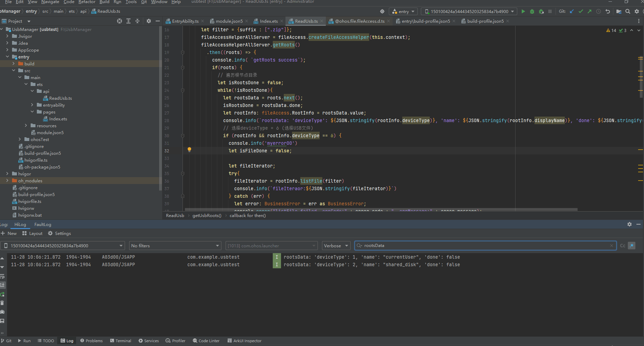Open Log panel settings gear at right

(630, 224)
